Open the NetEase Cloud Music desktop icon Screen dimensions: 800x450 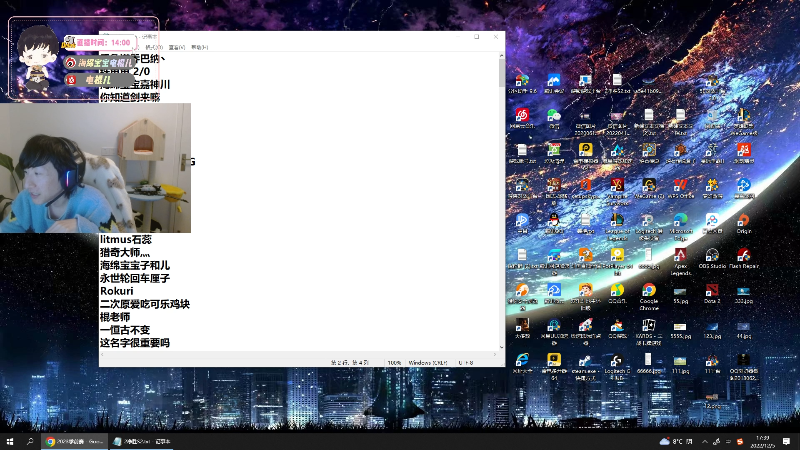click(522, 118)
